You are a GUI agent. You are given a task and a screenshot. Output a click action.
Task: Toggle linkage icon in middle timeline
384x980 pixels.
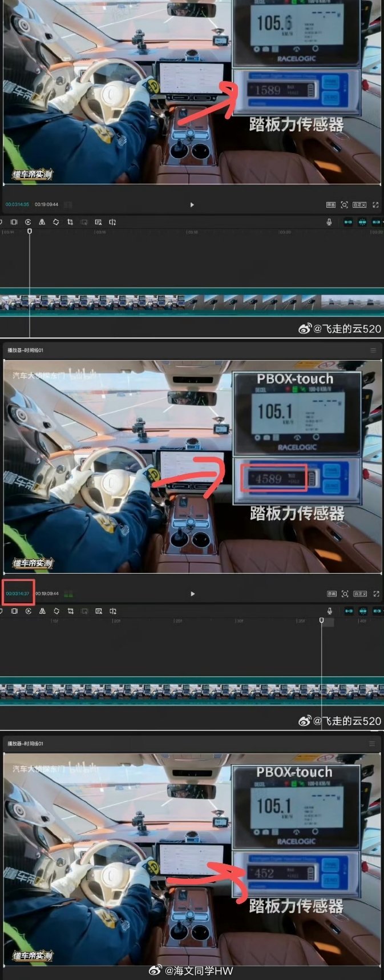pos(377,611)
